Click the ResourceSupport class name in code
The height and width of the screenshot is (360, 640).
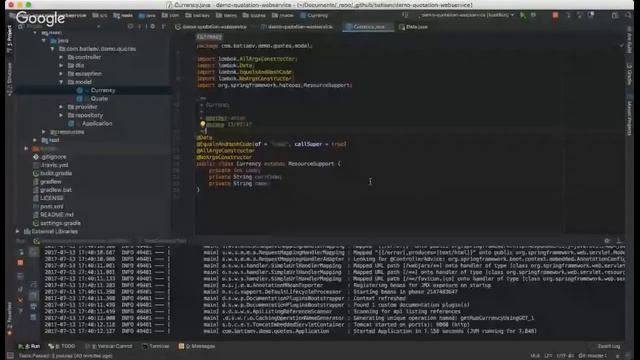311,164
